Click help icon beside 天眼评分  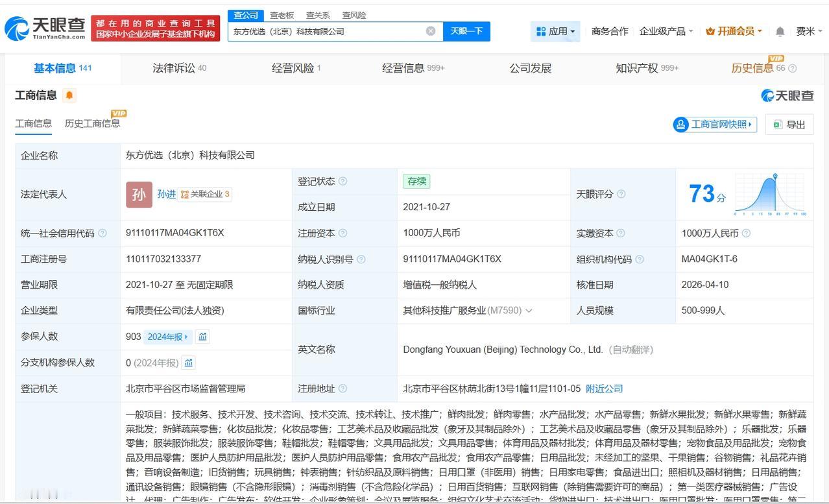pos(621,194)
